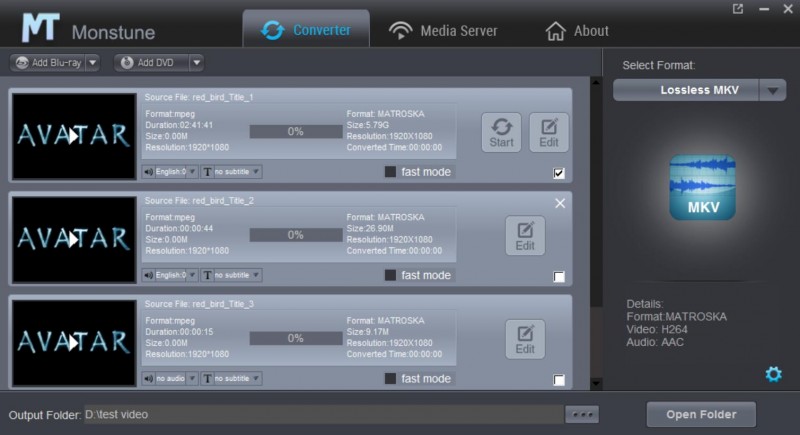Viewport: 800px width, 435px height.
Task: Enable fast mode for red_bird_Title_1
Action: coord(391,172)
